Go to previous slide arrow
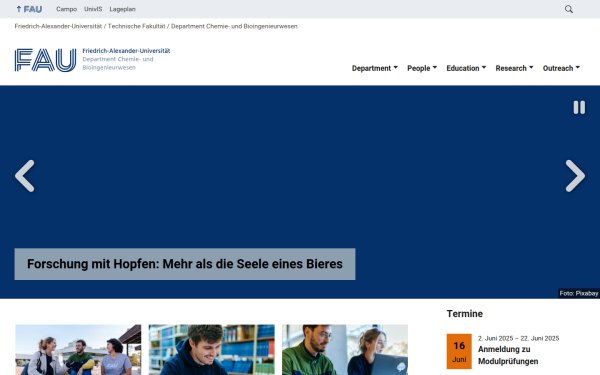 point(25,176)
